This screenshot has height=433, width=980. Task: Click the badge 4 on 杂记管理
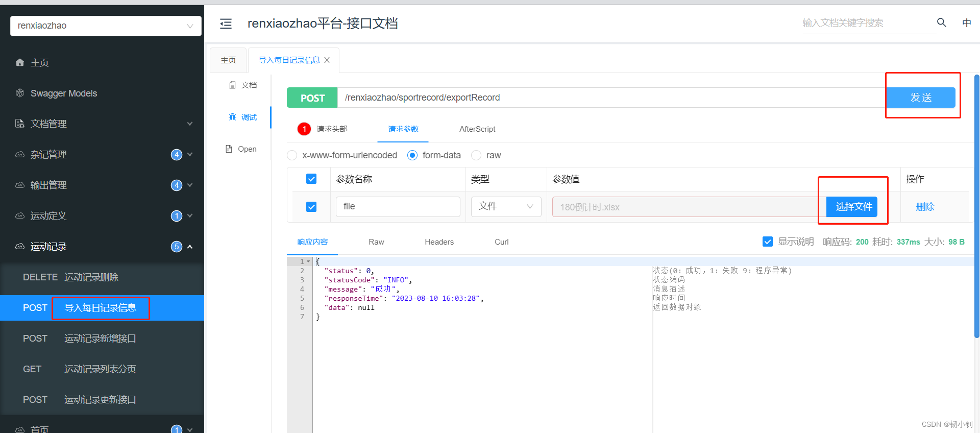click(177, 154)
